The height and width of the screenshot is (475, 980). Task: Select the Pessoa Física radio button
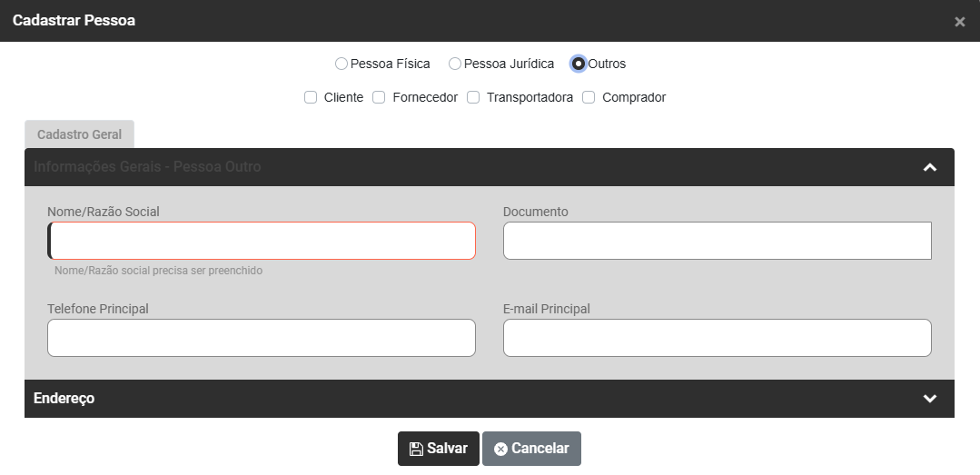click(342, 64)
